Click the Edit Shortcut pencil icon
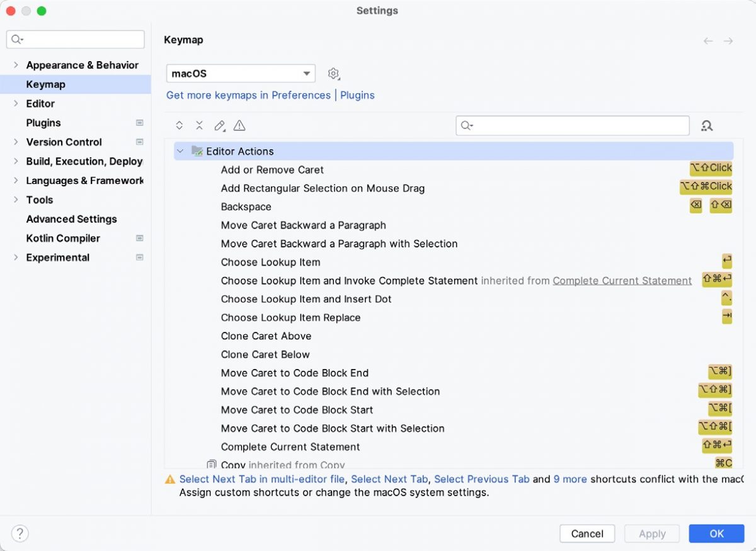 (219, 125)
